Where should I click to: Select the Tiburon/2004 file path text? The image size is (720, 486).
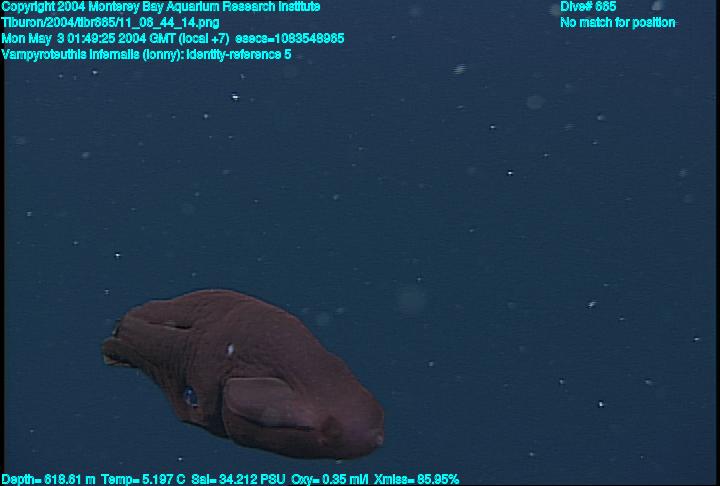(110, 23)
